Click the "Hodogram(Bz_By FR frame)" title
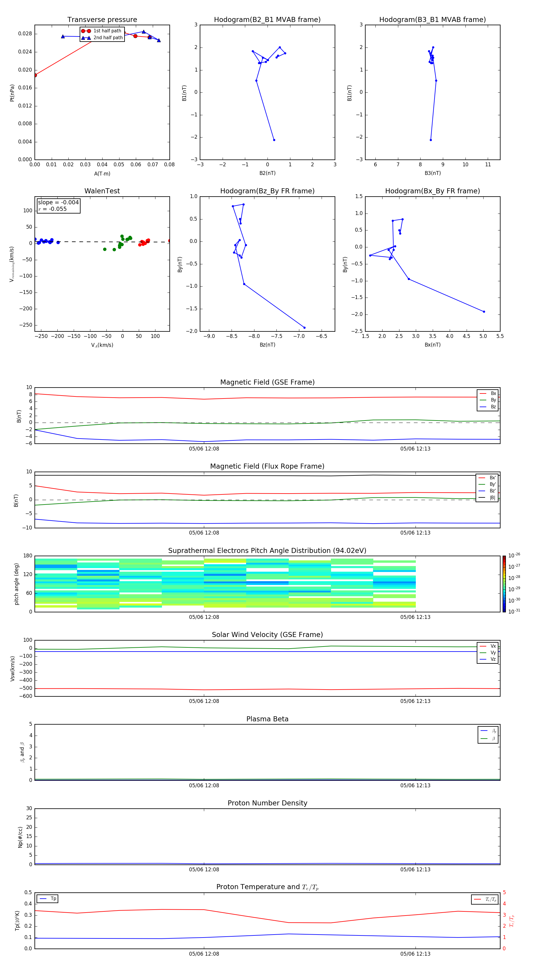The width and height of the screenshot is (535, 980). (267, 191)
